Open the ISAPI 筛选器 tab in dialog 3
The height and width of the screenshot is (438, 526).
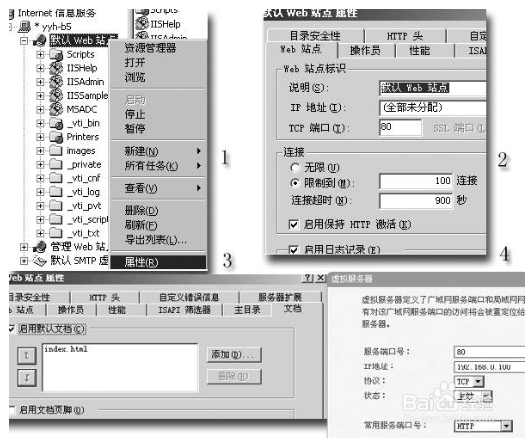[x=185, y=310]
